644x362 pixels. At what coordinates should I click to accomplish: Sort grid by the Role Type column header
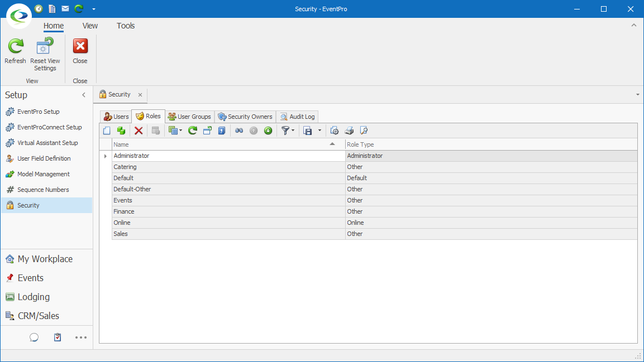click(x=491, y=144)
